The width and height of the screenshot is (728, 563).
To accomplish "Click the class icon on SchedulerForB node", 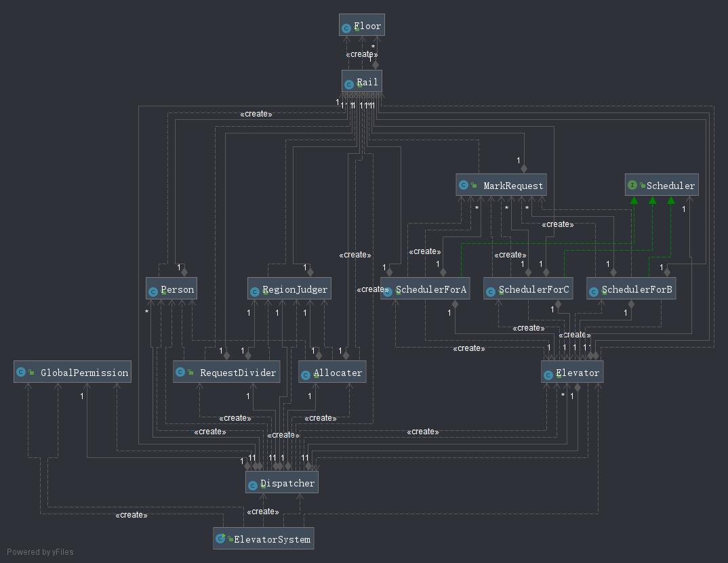I will point(594,292).
